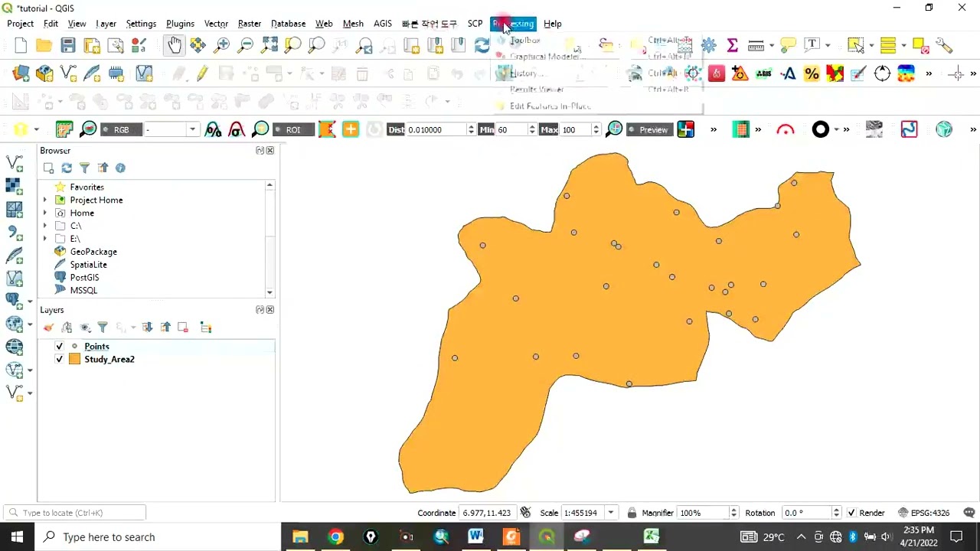Toggle visibility of the Points layer
This screenshot has height=551, width=980.
point(59,346)
